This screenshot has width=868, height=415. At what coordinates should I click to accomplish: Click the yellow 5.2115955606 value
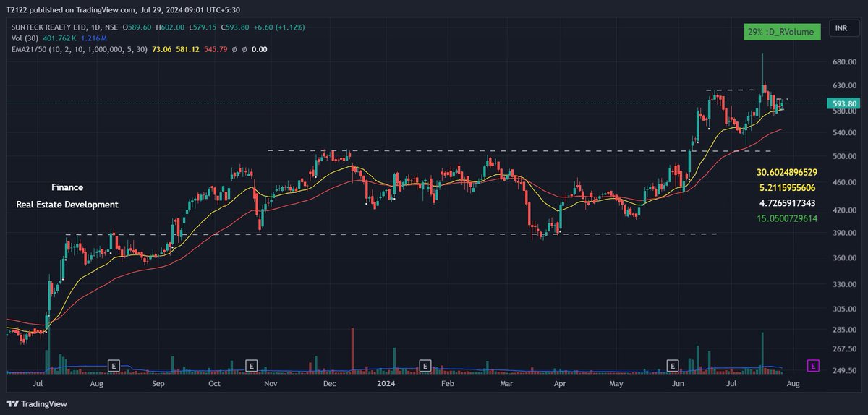(x=788, y=188)
